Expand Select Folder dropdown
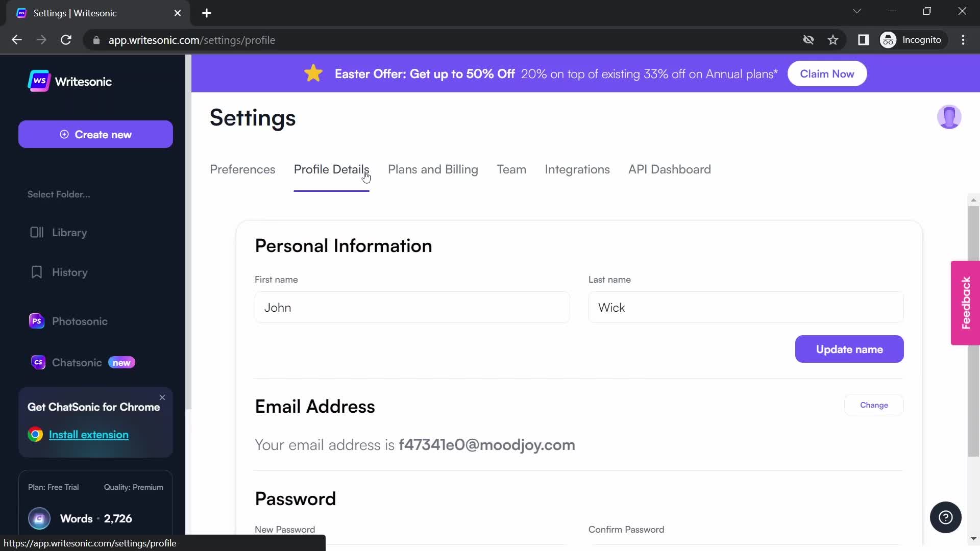 coord(60,194)
